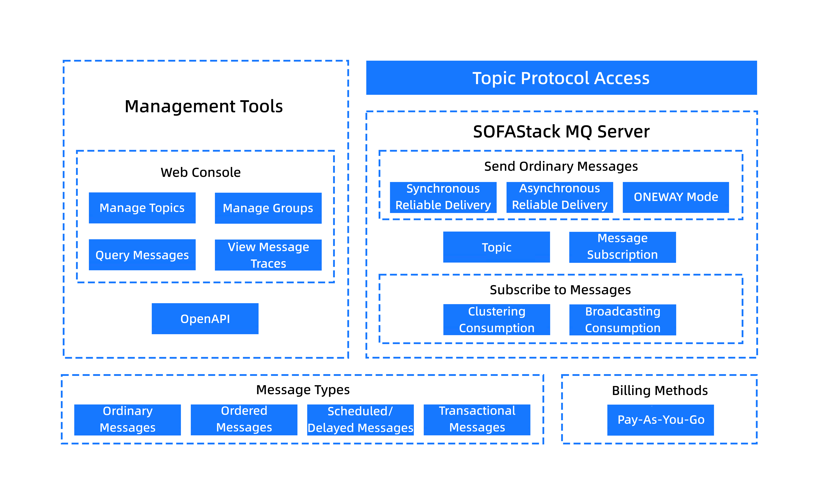
Task: Select the Manage Groups box
Action: 268,208
